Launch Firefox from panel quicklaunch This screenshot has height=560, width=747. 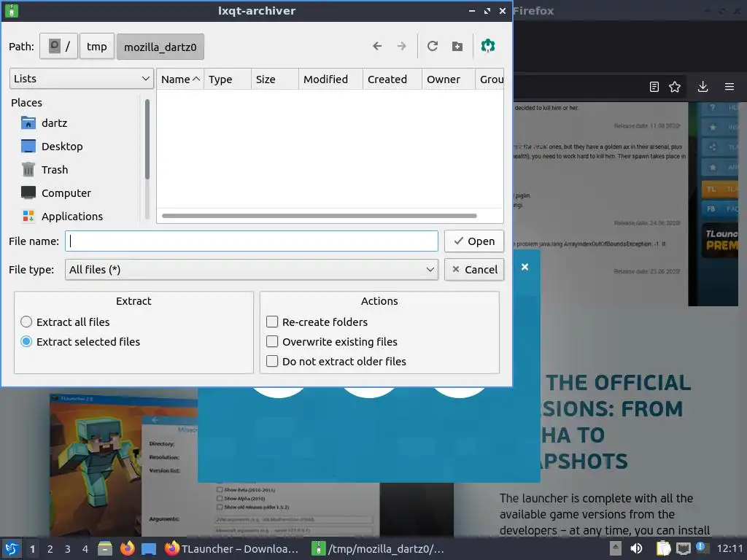(x=127, y=548)
